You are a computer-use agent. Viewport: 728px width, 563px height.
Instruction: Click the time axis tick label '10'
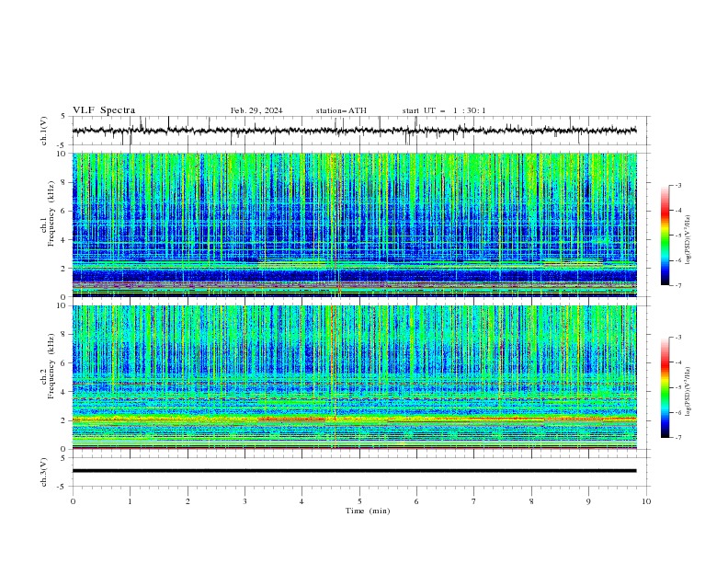[646, 501]
